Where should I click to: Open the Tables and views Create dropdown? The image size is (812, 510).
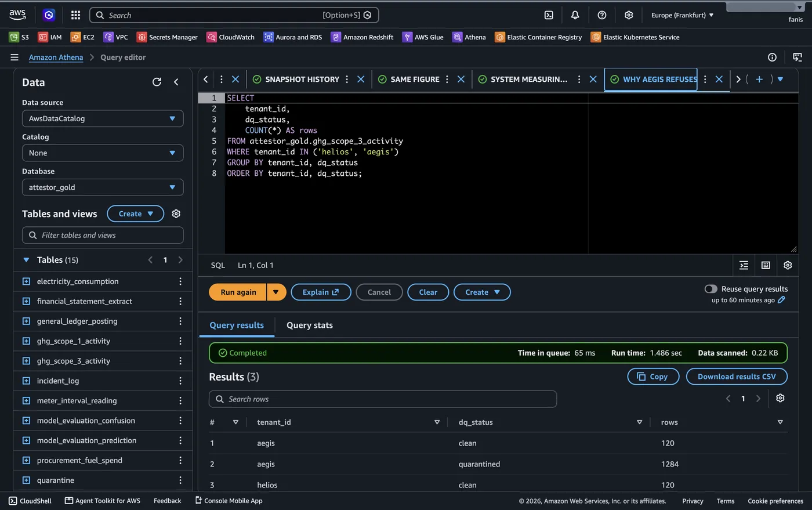[136, 214]
